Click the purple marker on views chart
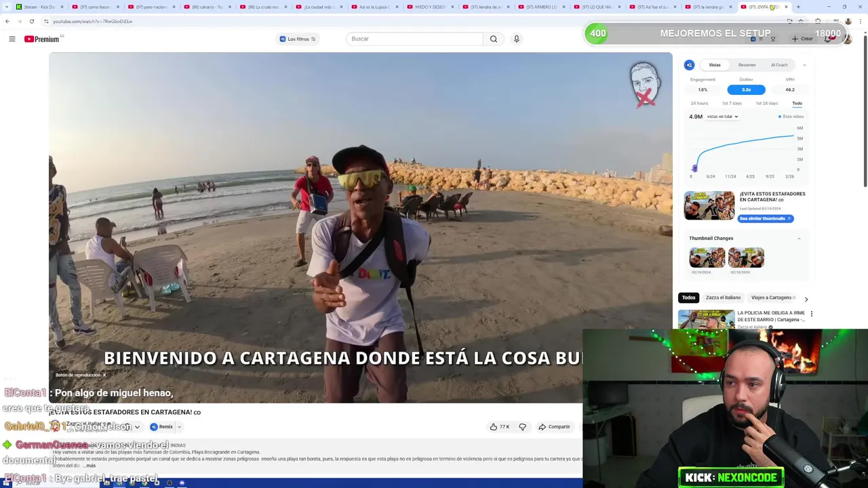The image size is (868, 488). 694,168
